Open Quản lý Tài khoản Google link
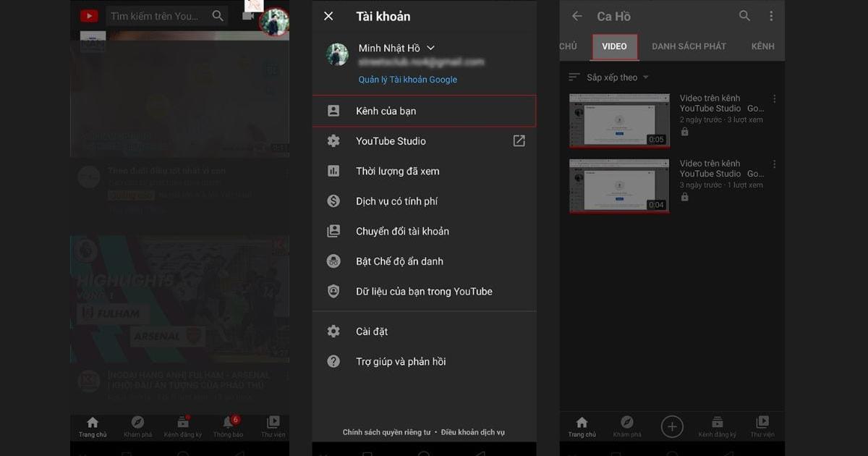 click(408, 79)
